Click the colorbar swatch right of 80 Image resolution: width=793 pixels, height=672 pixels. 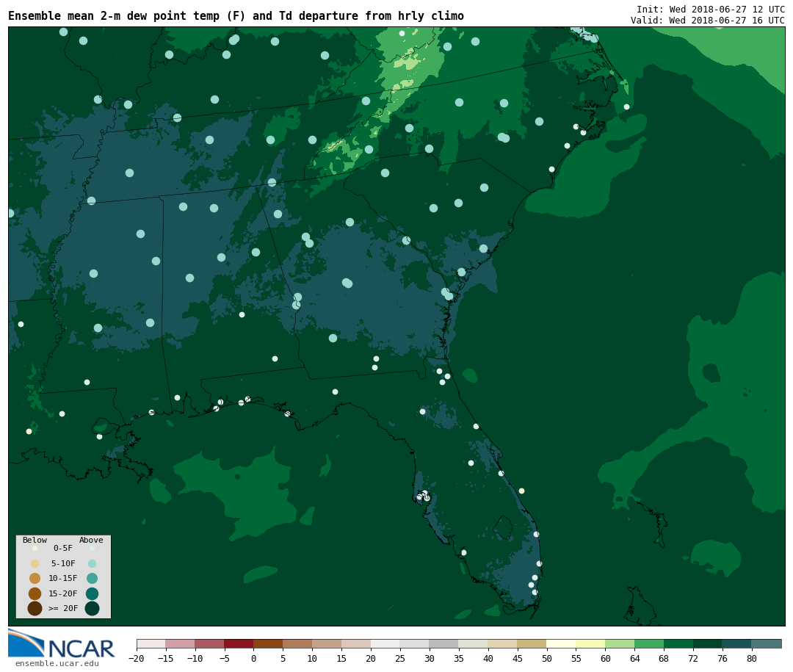tap(767, 643)
